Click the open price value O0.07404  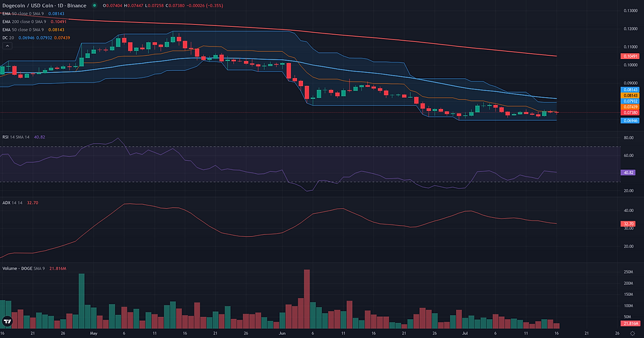[x=112, y=6]
